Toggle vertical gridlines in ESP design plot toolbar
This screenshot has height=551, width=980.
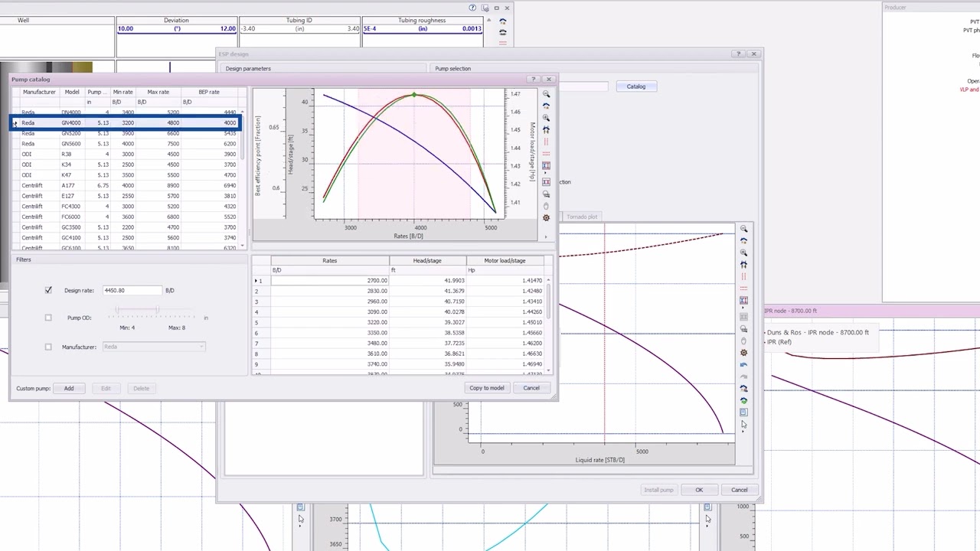(743, 277)
